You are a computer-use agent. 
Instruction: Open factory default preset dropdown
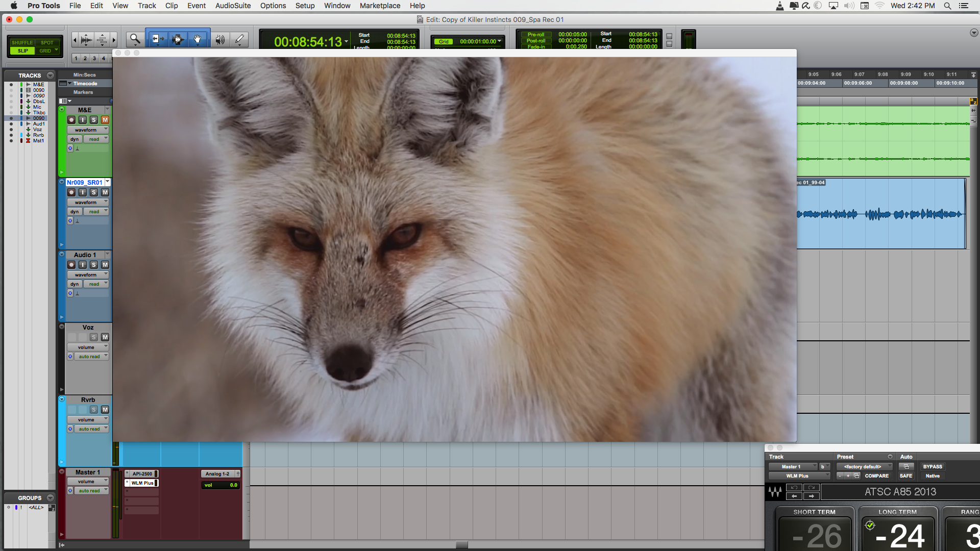click(x=865, y=467)
